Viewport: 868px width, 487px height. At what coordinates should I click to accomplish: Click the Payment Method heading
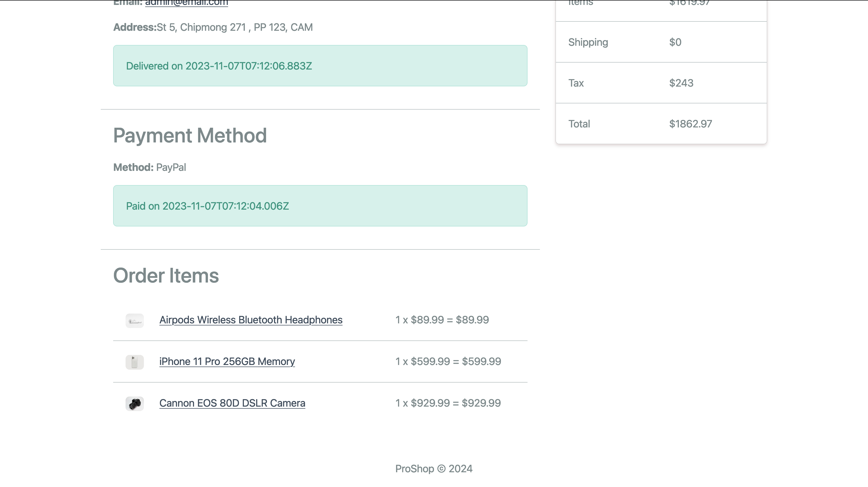tap(190, 135)
